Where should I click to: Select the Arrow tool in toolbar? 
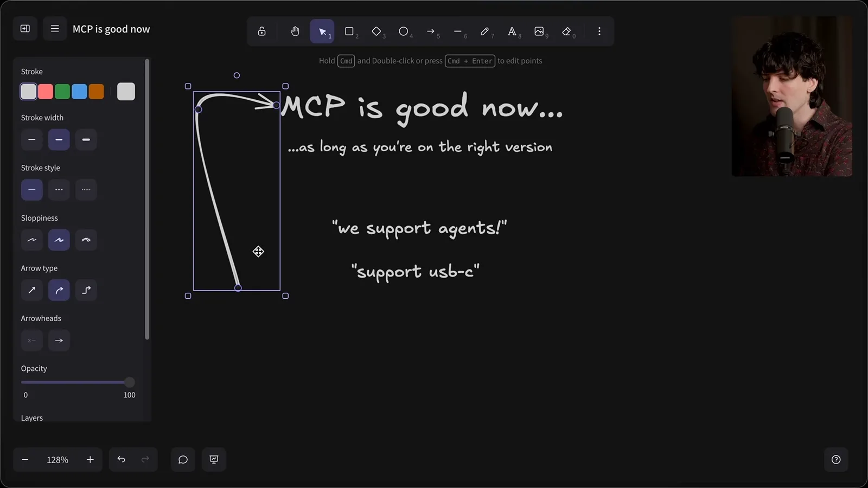pos(431,31)
